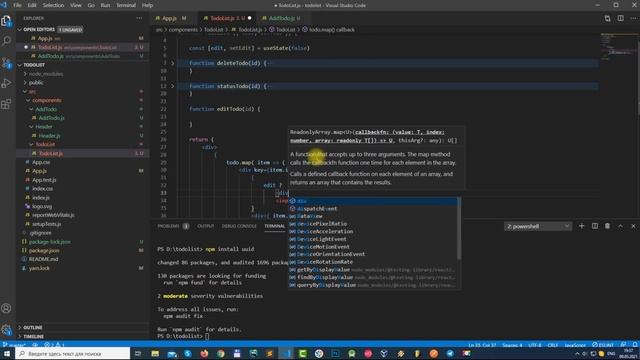Click the UTF-8 encoding indicator
640x360 pixels.
(x=534, y=345)
